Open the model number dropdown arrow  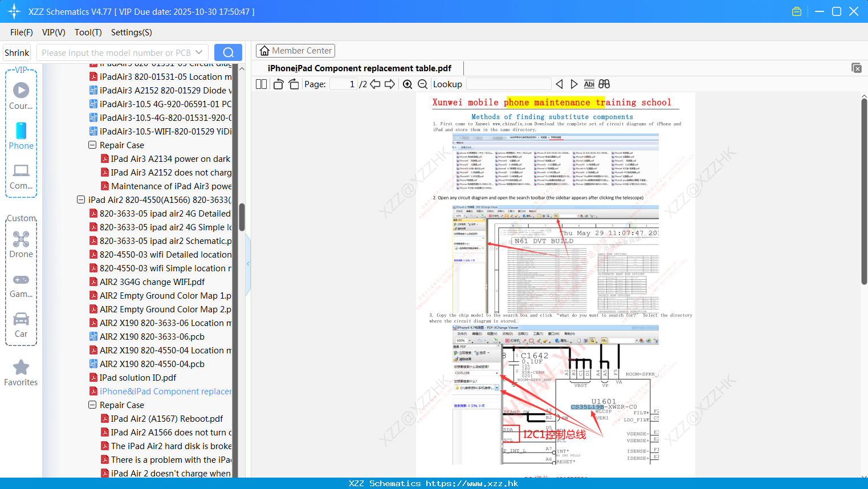tap(199, 52)
